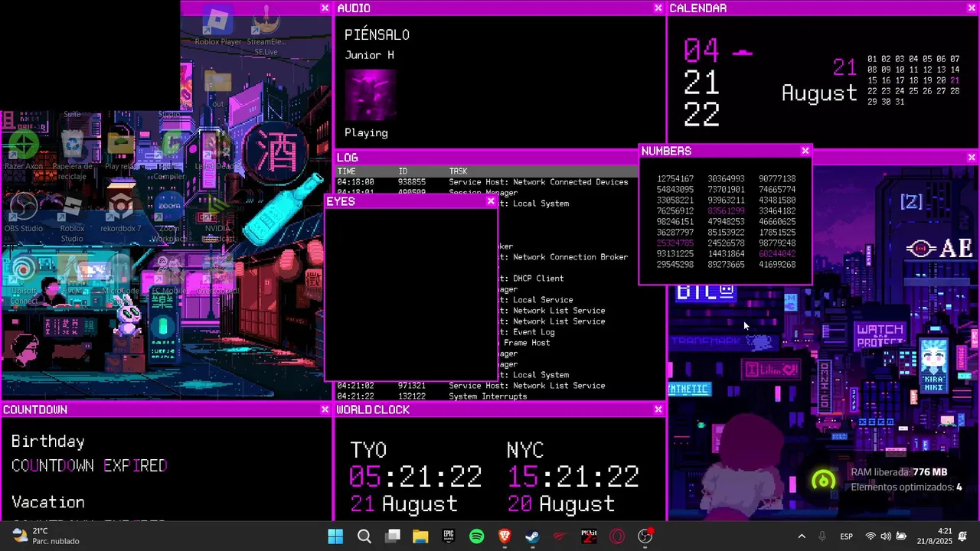
Task: Click the song title 'PIÉNSALO'
Action: click(x=377, y=34)
